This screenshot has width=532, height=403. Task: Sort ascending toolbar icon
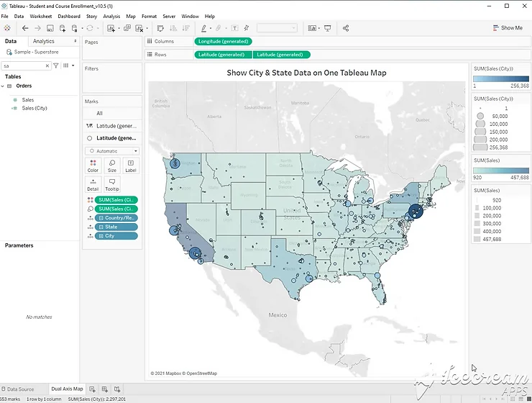(173, 28)
